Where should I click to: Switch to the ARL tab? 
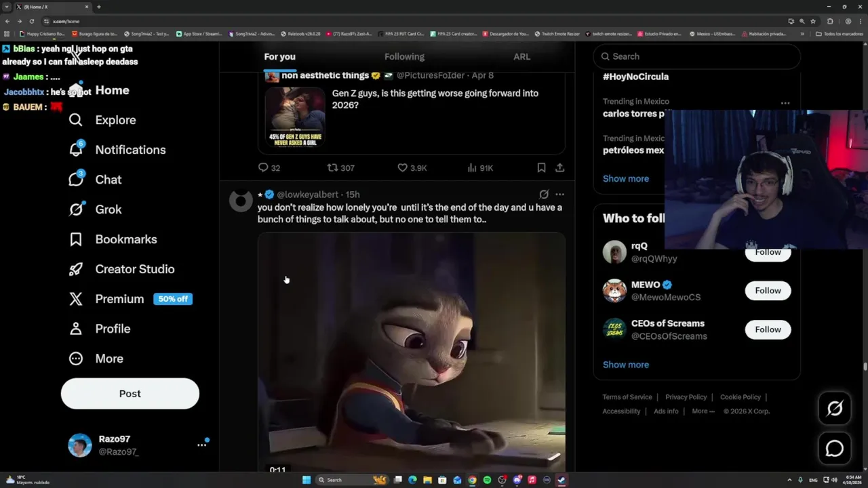pyautogui.click(x=521, y=57)
